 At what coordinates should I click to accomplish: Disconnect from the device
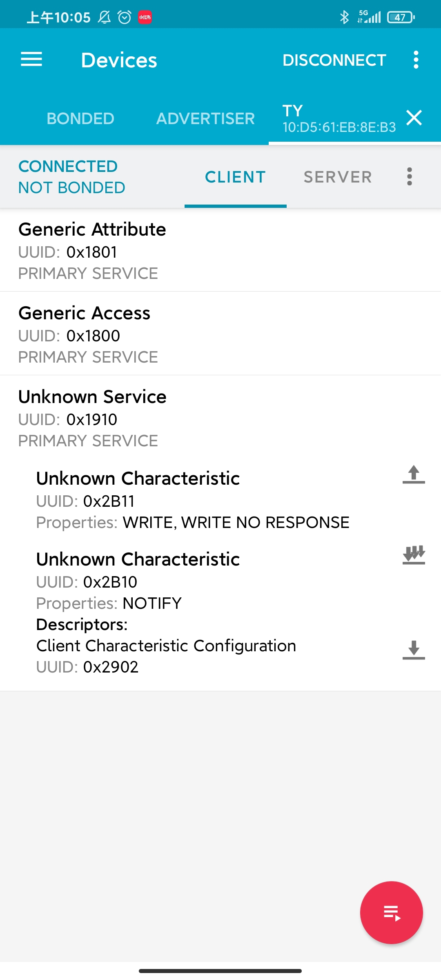pos(334,60)
